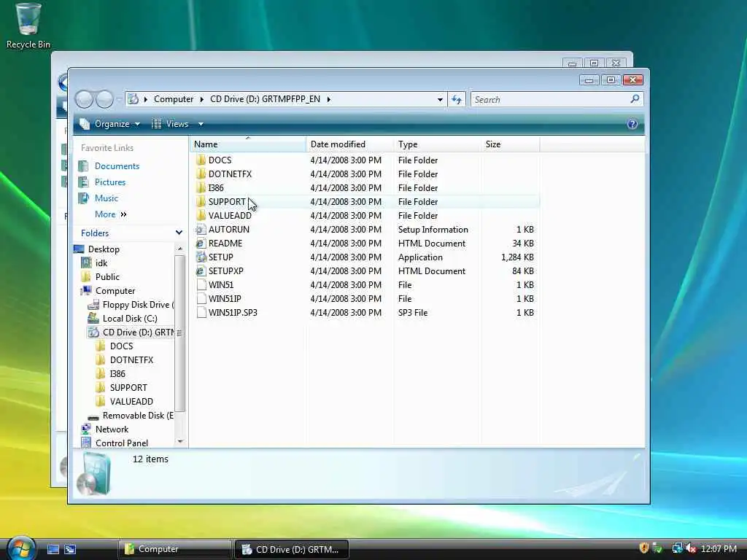The width and height of the screenshot is (747, 560).
Task: Click the DOTNETFX folder icon in file list
Action: 201,174
